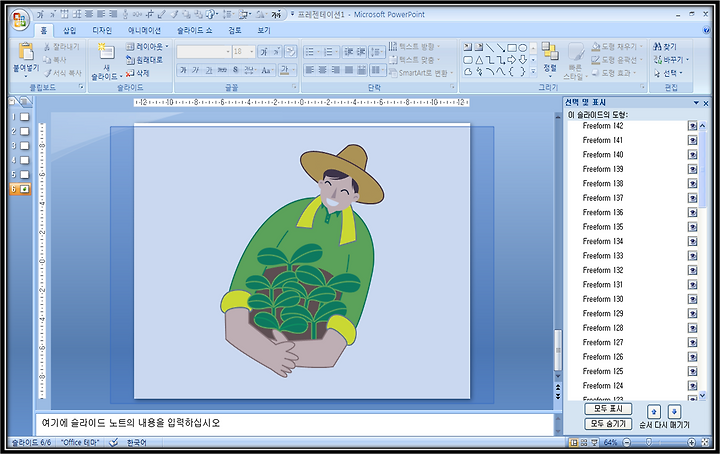Expand the shapes gallery More arrow
The width and height of the screenshot is (720, 454).
pos(533,72)
